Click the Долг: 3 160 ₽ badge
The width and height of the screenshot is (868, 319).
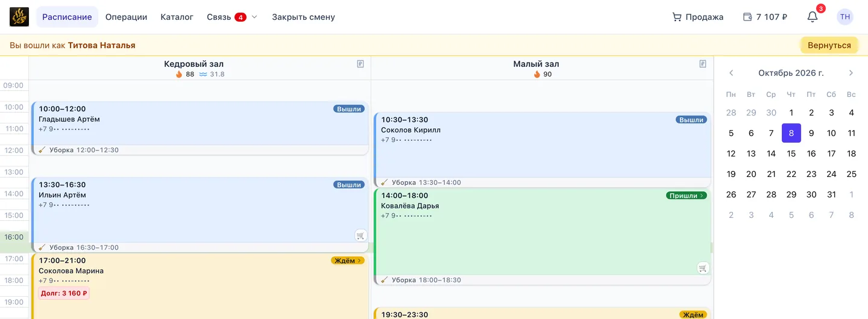click(64, 294)
